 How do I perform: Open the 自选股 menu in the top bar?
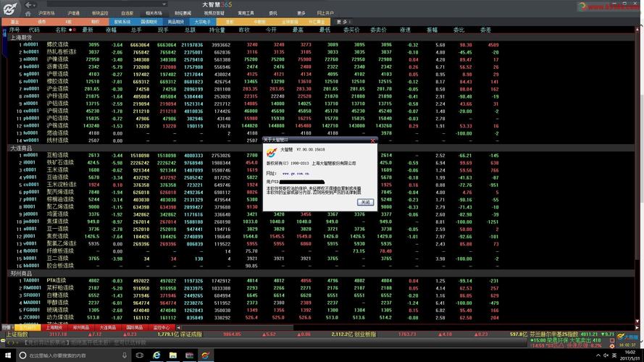(127, 13)
